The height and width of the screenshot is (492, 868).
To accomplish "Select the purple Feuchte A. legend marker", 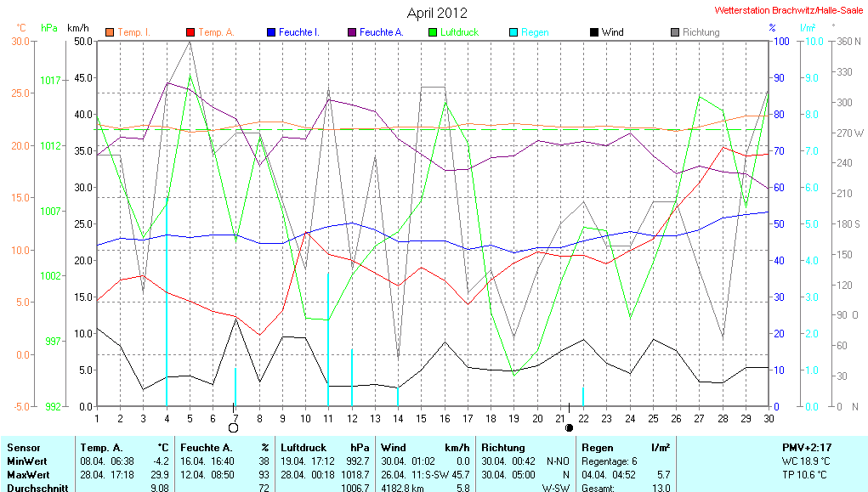I will coord(351,32).
